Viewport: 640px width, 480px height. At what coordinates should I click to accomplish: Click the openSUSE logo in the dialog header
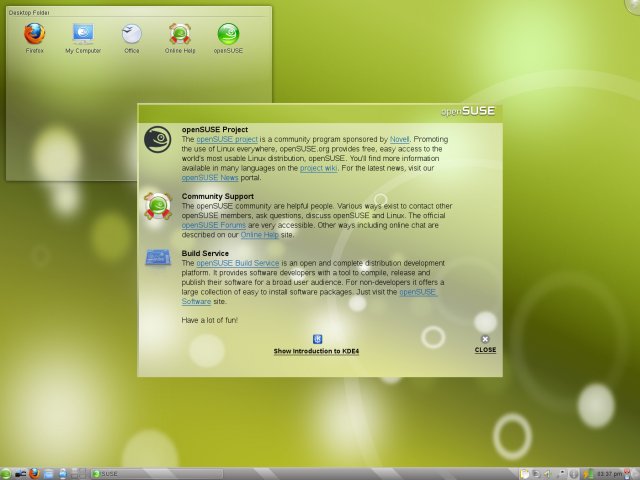point(468,111)
